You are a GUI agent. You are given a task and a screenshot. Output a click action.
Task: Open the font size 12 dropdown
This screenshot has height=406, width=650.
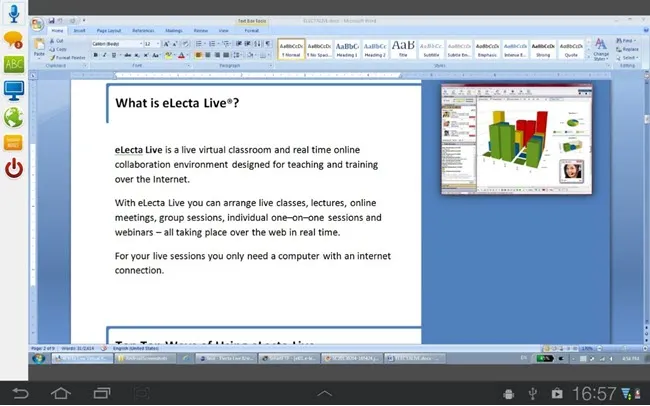click(x=158, y=44)
